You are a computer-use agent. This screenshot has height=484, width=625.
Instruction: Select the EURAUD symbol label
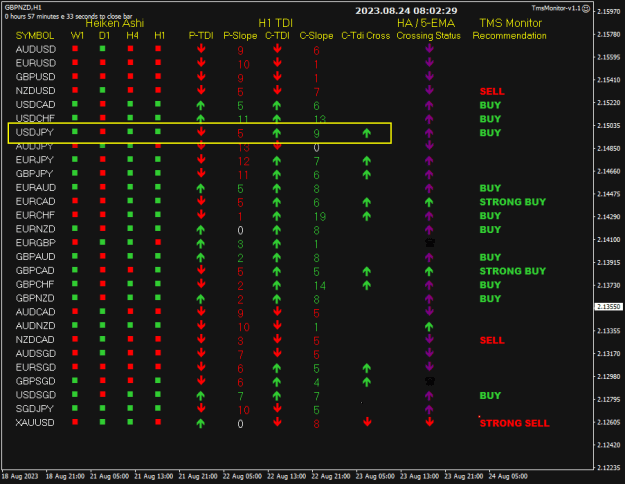[36, 187]
